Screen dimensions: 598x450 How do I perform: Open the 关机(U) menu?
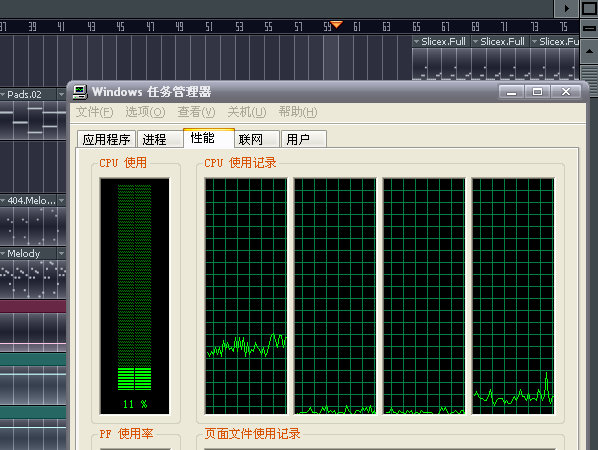click(247, 112)
